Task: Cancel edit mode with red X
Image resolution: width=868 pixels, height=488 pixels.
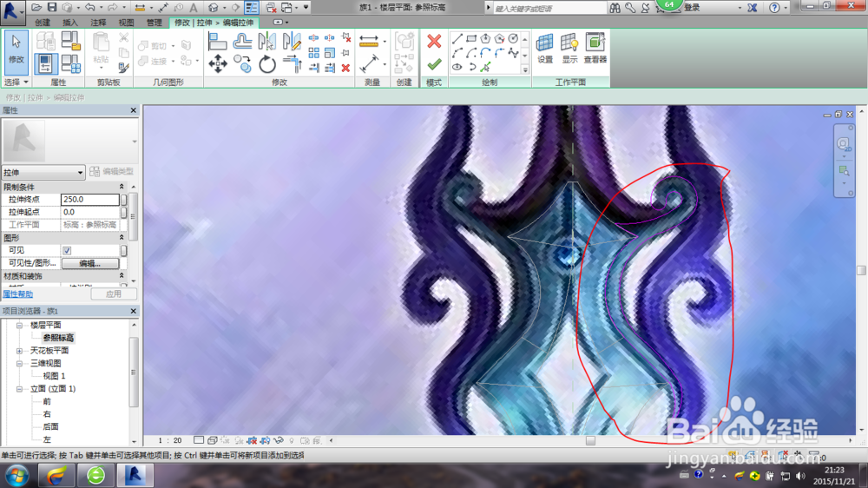Action: pyautogui.click(x=434, y=41)
